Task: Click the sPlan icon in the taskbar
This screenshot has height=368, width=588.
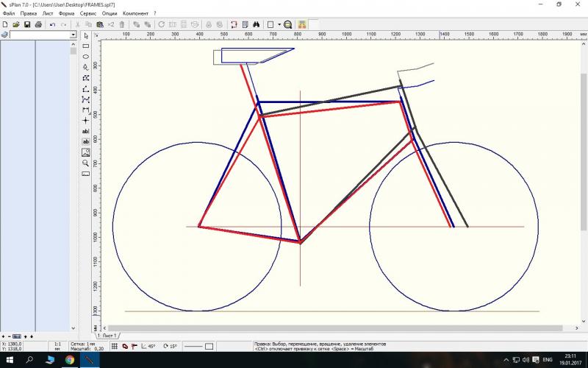Action: [x=89, y=360]
